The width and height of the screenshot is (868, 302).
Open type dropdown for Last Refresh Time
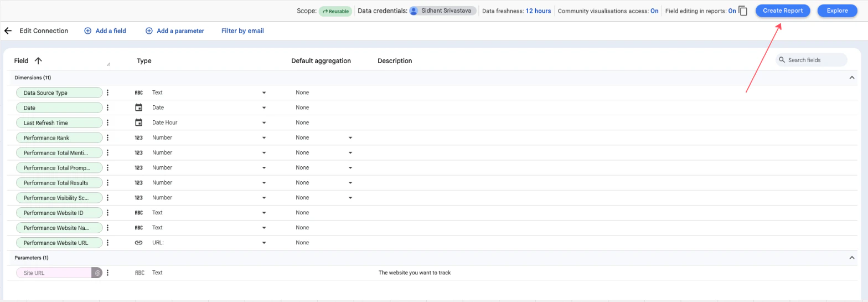(x=264, y=122)
